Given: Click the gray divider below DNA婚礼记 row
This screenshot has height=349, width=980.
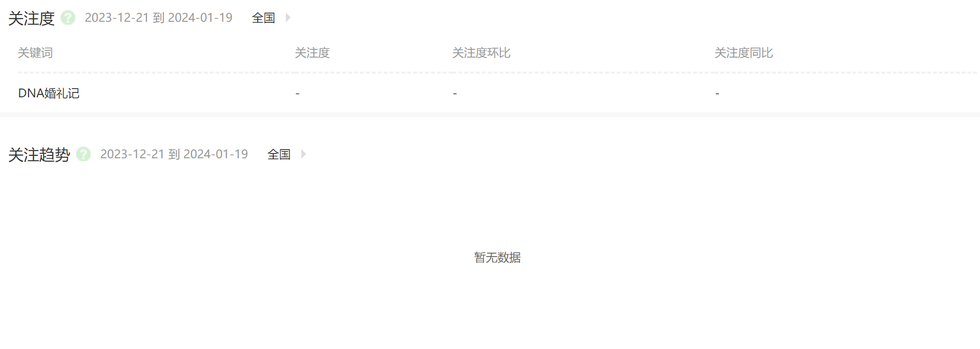Looking at the screenshot, I should [490, 115].
